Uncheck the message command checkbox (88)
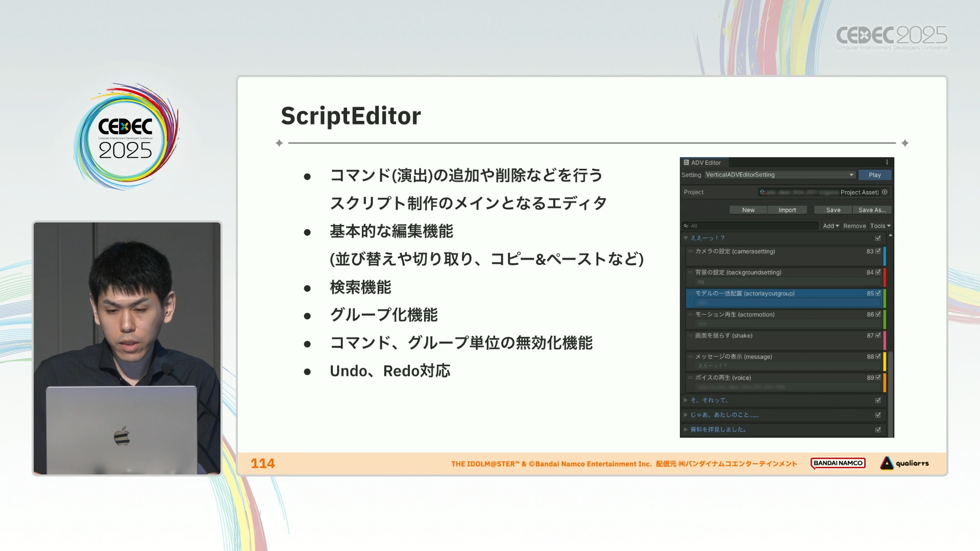This screenshot has width=980, height=551. tap(878, 357)
